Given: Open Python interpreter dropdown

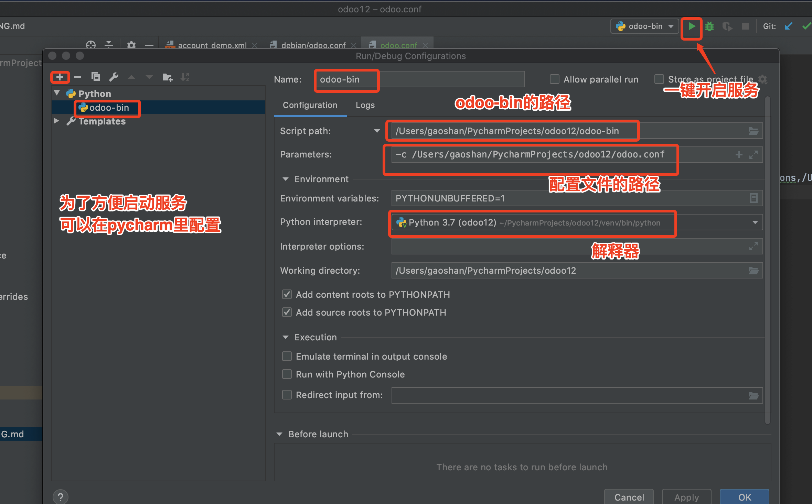Looking at the screenshot, I should 755,222.
